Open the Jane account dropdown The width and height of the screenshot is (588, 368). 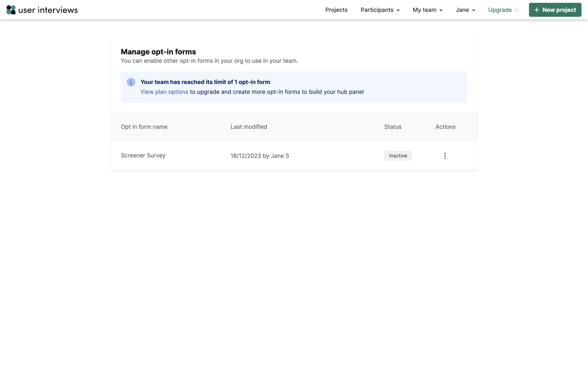pyautogui.click(x=465, y=10)
